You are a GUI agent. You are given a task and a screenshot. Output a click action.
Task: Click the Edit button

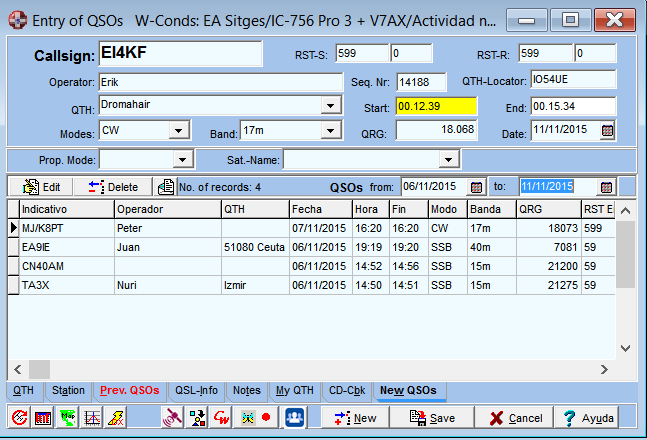coord(41,187)
